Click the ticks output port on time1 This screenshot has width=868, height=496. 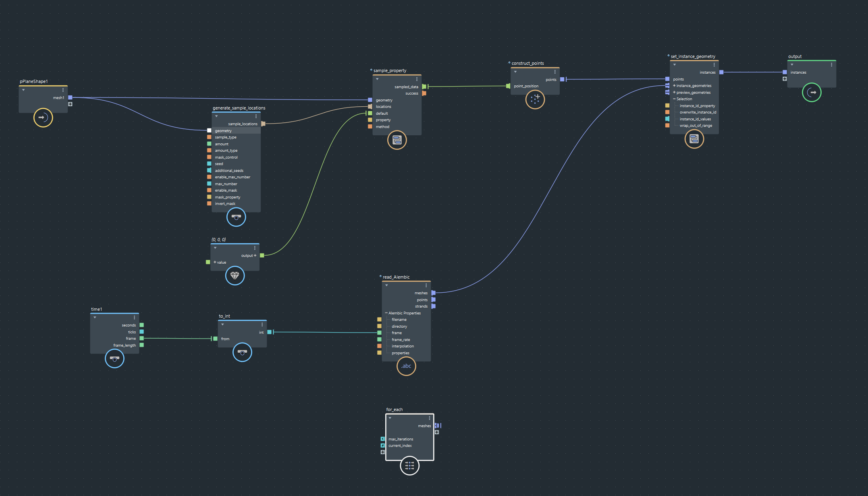tap(141, 332)
